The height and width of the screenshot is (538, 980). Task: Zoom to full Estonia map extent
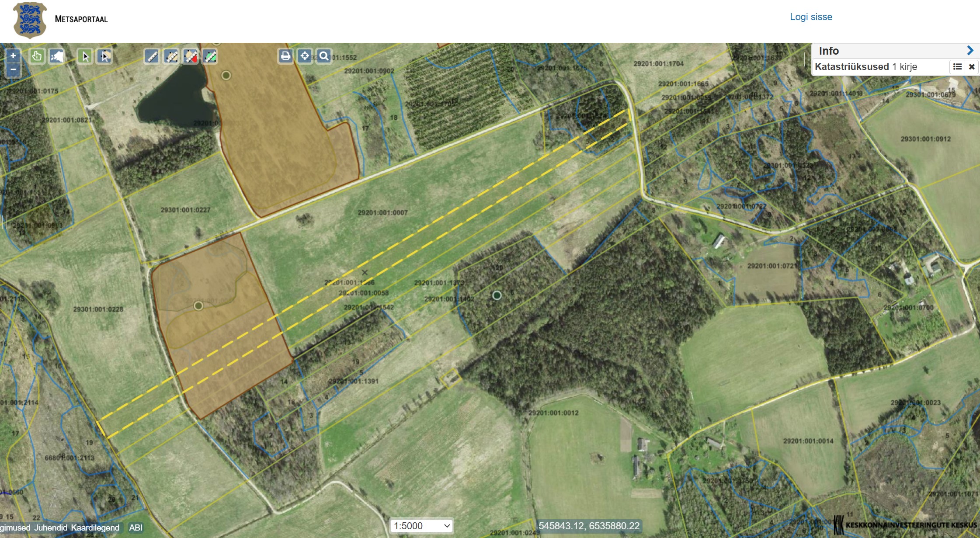pos(57,56)
